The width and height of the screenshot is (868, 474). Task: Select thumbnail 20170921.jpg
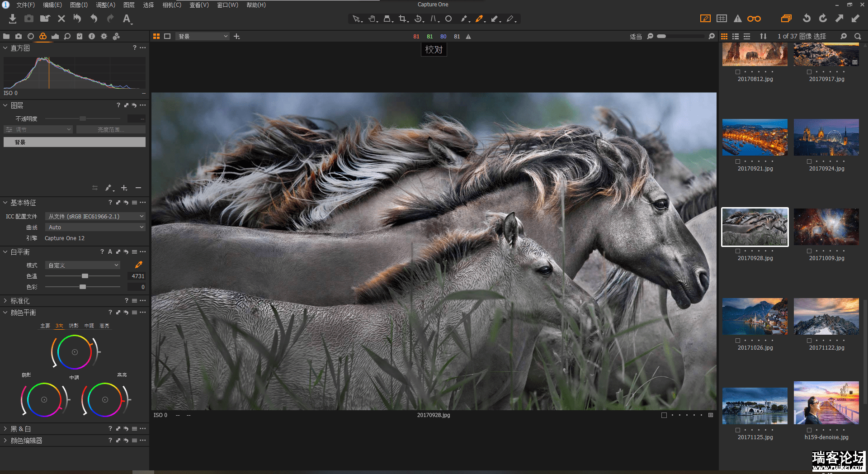click(755, 137)
